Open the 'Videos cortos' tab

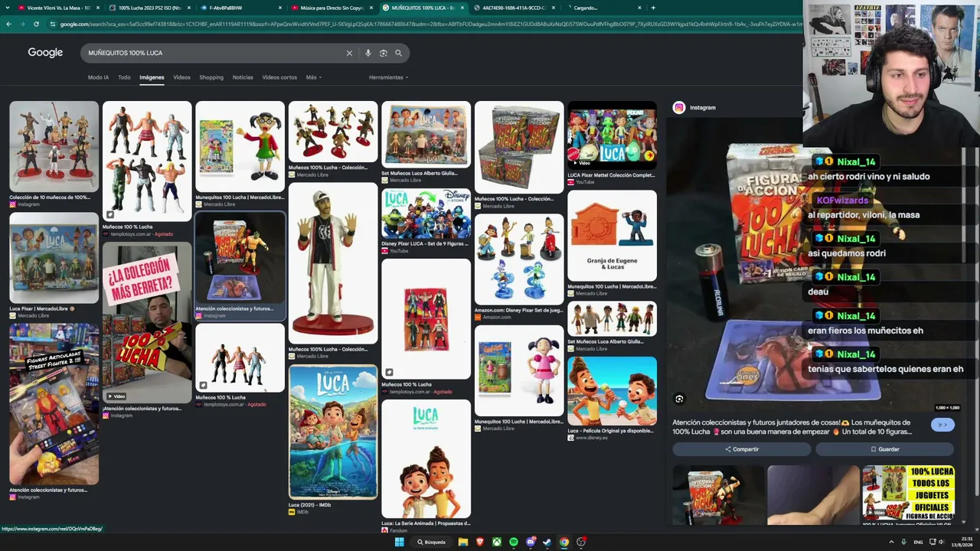click(x=279, y=77)
